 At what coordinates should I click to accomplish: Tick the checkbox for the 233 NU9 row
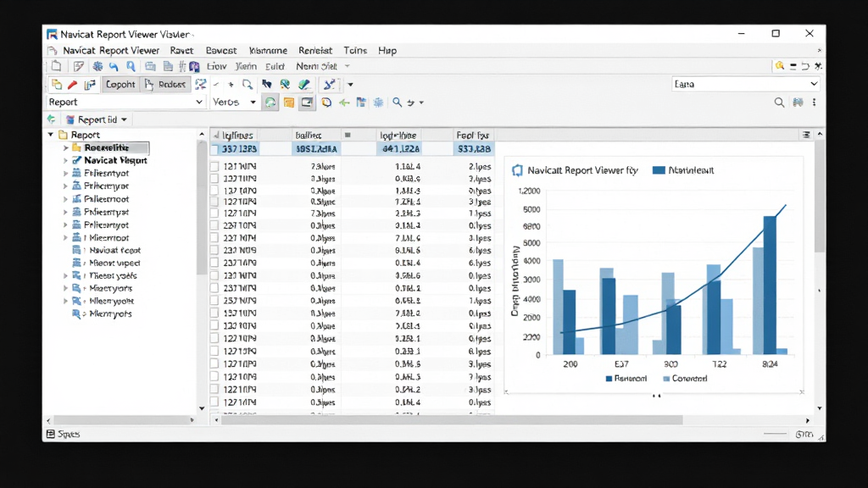tap(214, 250)
